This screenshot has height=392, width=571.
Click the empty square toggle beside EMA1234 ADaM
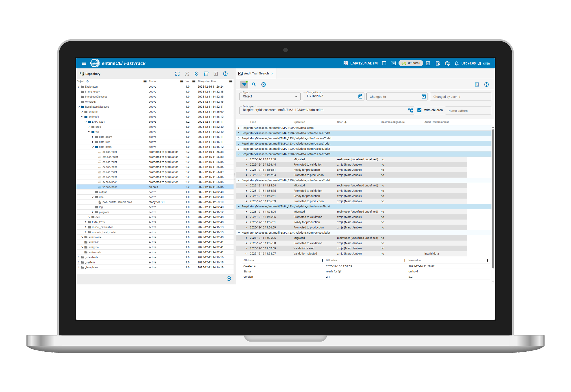tap(384, 63)
